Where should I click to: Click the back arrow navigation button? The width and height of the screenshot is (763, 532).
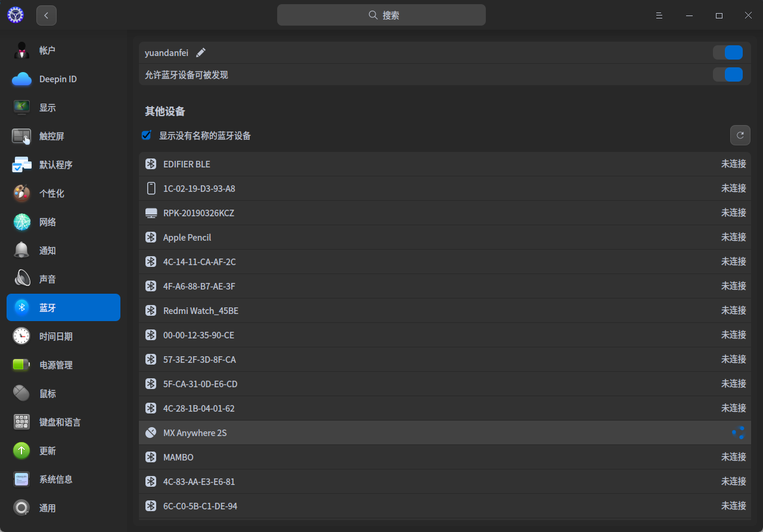[46, 15]
